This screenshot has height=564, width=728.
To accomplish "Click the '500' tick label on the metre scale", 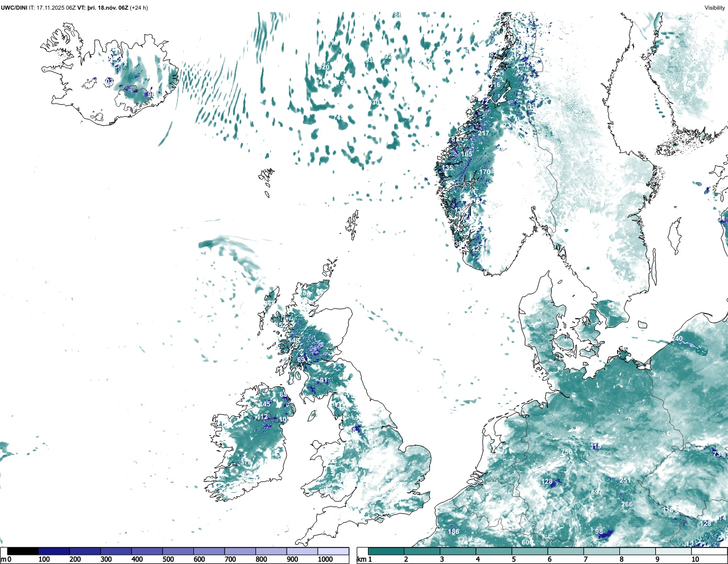I will pyautogui.click(x=168, y=559).
